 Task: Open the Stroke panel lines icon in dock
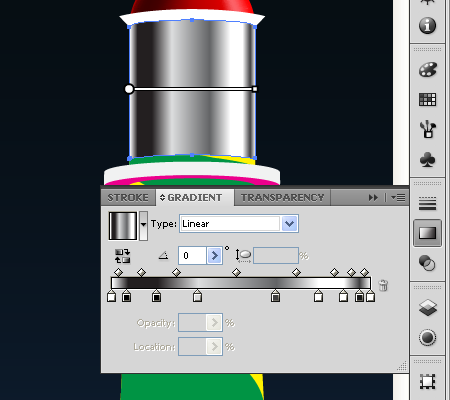point(427,203)
